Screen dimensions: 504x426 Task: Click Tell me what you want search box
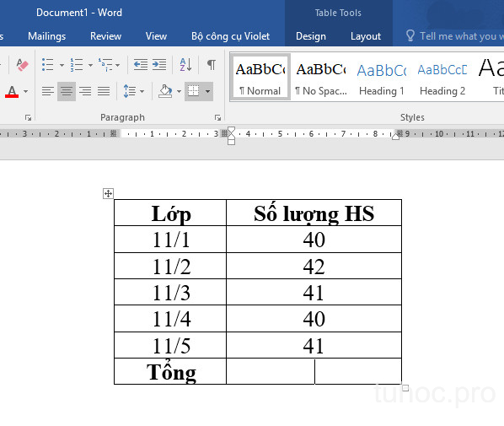(462, 36)
